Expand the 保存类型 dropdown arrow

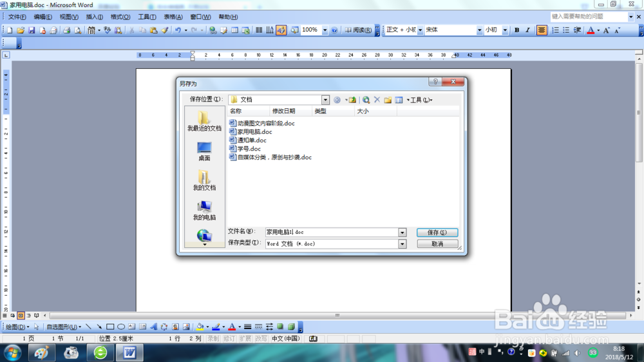click(x=402, y=244)
